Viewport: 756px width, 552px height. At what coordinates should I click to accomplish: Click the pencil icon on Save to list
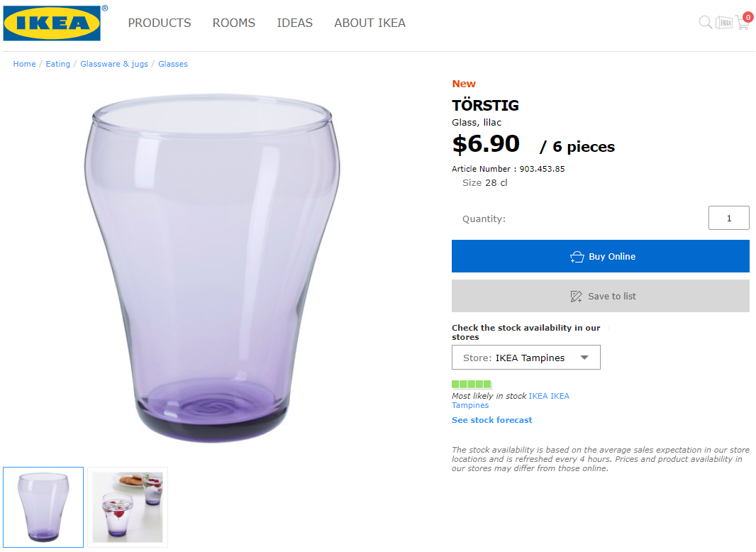click(x=577, y=297)
